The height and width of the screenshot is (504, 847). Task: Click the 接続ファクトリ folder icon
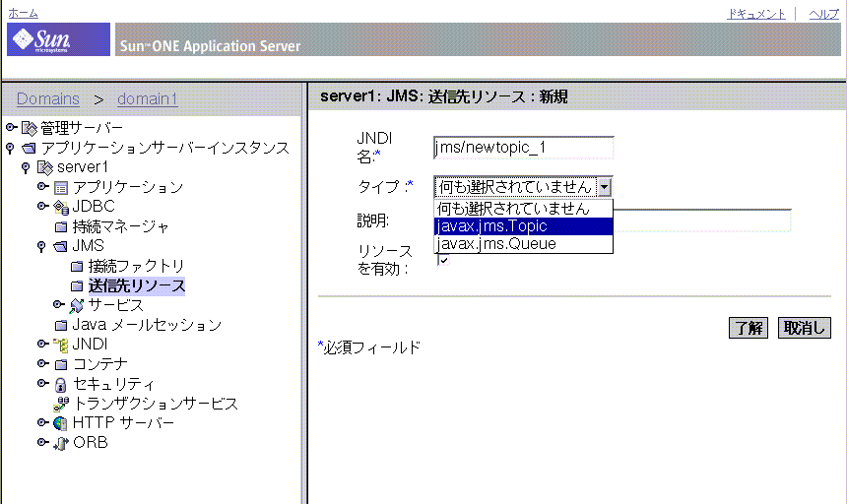pos(77,266)
